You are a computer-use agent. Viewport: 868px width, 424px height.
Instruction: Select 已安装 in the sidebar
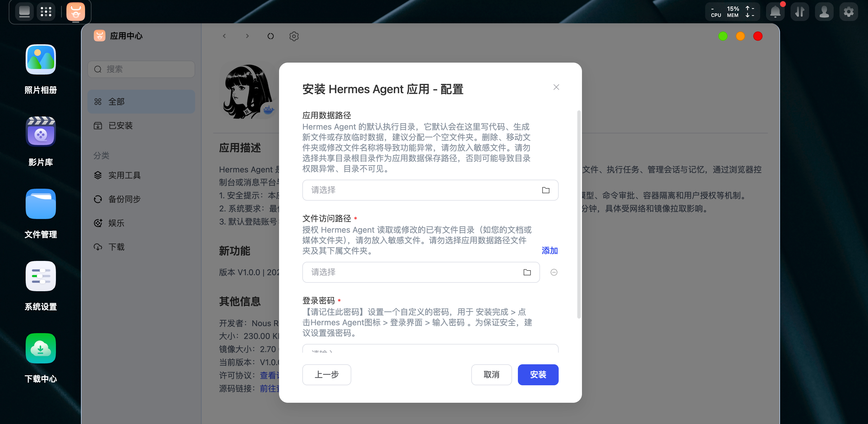(x=142, y=126)
